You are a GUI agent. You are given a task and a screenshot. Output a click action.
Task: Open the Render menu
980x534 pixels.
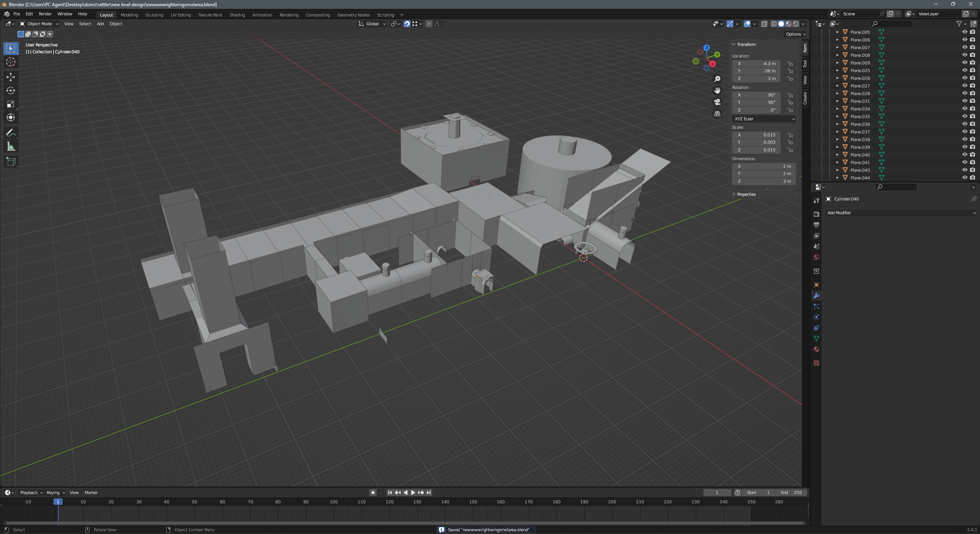45,14
